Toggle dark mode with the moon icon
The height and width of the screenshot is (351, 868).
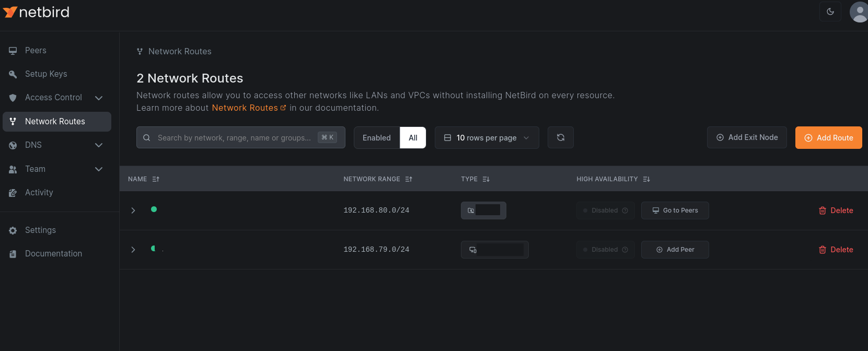coord(830,11)
